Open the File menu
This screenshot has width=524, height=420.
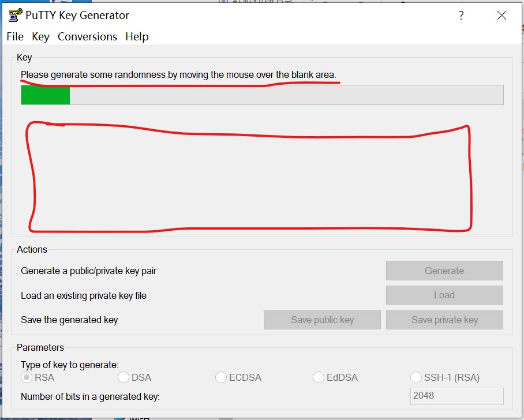[15, 36]
